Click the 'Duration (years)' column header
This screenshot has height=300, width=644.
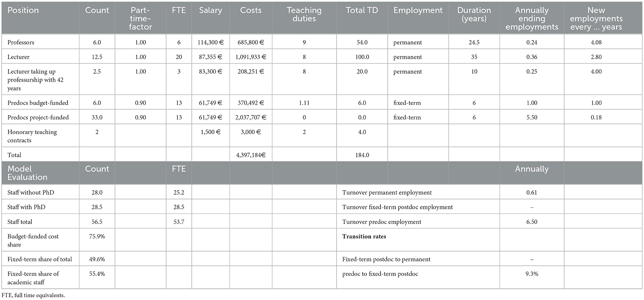[x=474, y=15]
